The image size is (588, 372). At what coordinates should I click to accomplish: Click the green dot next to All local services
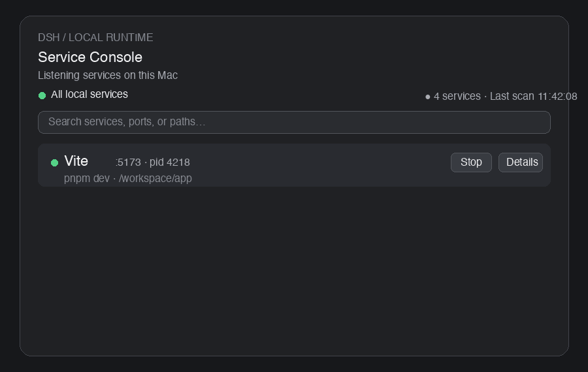pos(42,95)
